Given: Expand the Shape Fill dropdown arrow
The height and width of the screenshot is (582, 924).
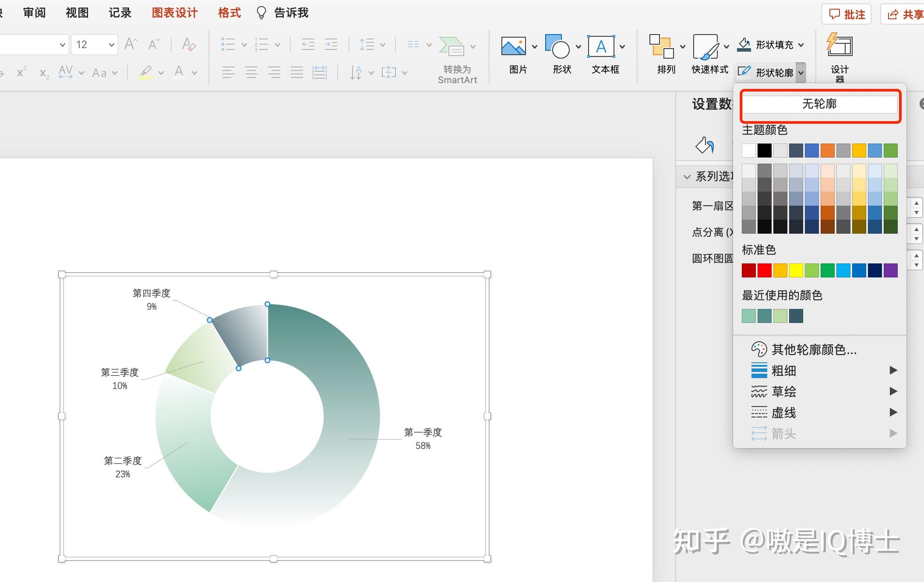Looking at the screenshot, I should pos(801,45).
